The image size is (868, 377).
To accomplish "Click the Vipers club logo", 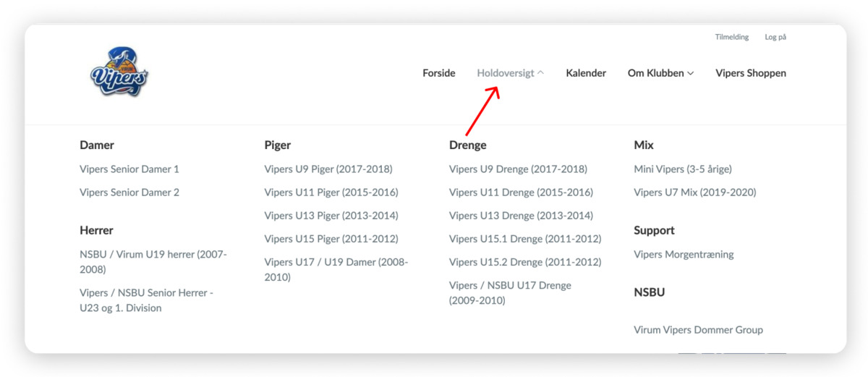I will click(x=119, y=72).
